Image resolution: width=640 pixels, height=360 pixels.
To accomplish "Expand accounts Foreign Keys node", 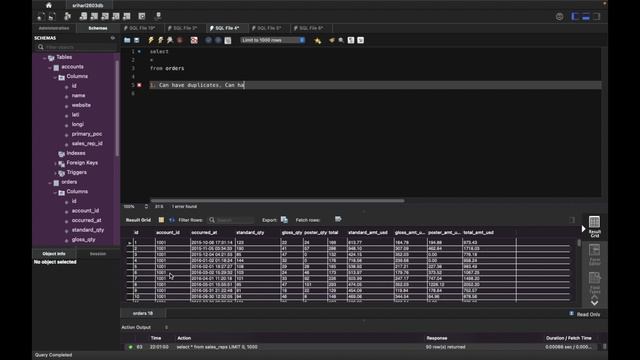I will 56,163.
